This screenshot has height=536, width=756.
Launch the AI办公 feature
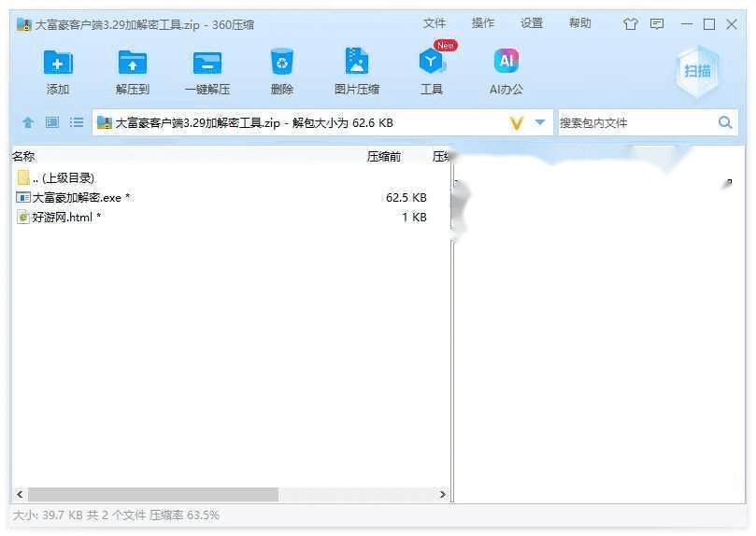point(506,63)
